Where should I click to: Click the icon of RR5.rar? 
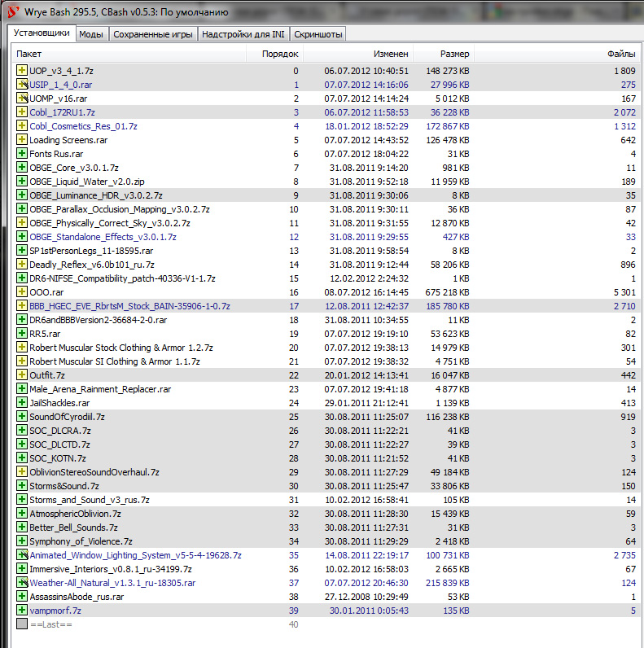(x=22, y=334)
